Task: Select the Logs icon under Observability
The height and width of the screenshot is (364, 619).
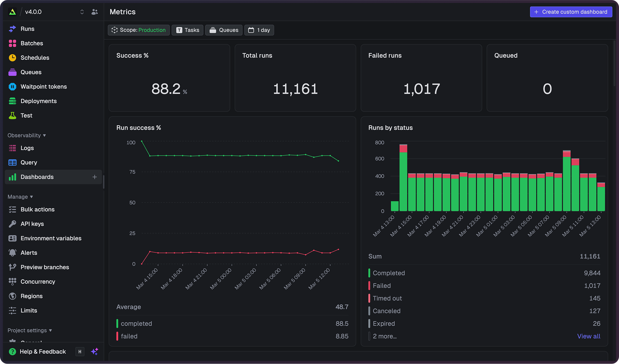Action: 12,148
